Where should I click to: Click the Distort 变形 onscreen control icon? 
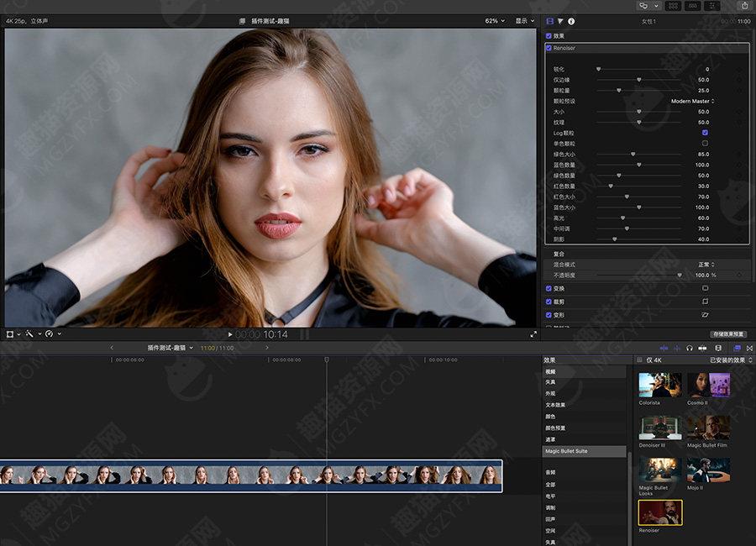click(705, 315)
